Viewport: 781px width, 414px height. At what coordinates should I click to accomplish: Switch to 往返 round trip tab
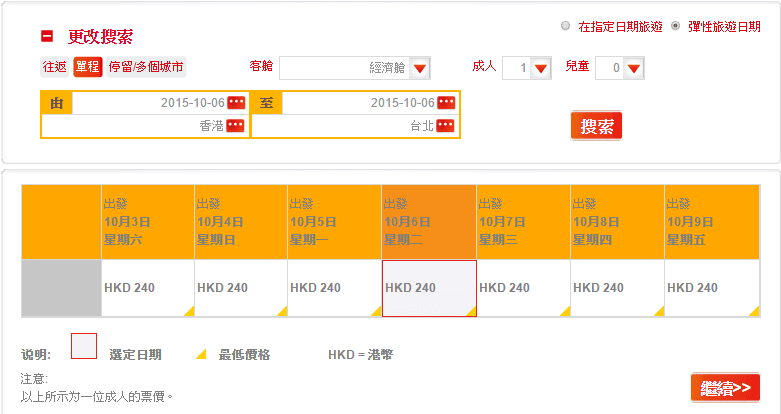[x=55, y=67]
